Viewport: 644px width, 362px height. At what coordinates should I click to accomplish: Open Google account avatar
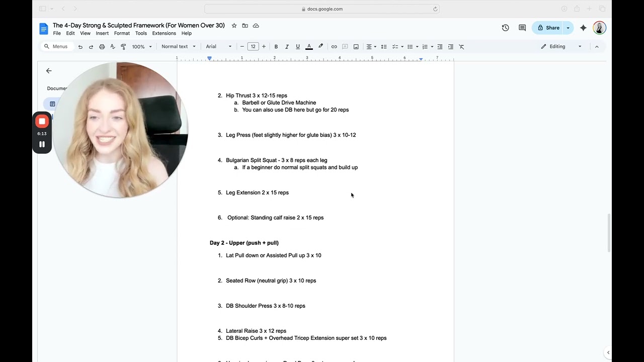point(599,28)
